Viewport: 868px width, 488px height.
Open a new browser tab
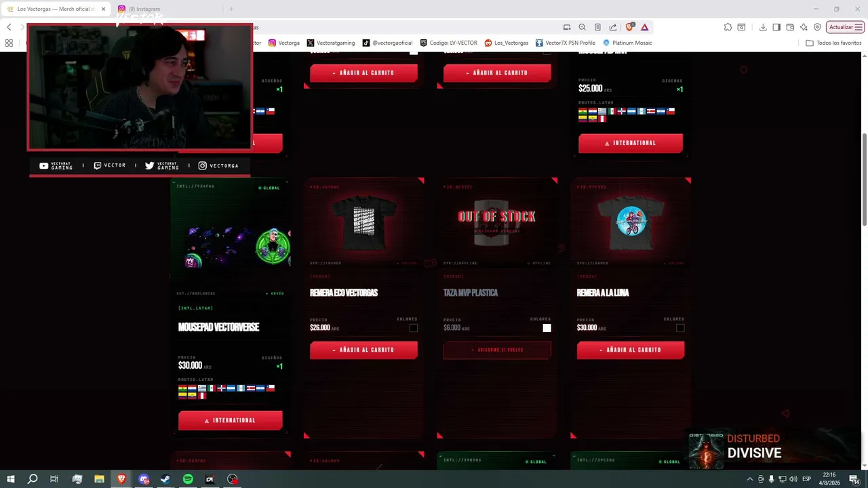231,9
